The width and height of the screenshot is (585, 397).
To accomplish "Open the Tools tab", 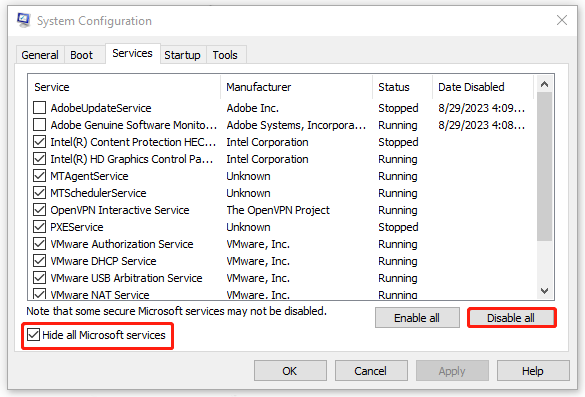I will coord(225,55).
